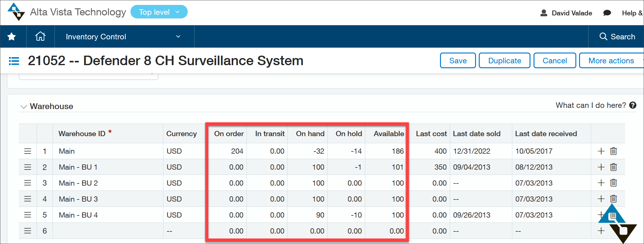The height and width of the screenshot is (244, 644).
Task: Click the last date received 08/12/2013
Action: (534, 167)
